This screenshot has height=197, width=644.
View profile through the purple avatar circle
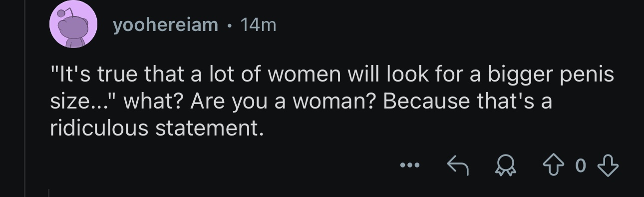coord(72,24)
